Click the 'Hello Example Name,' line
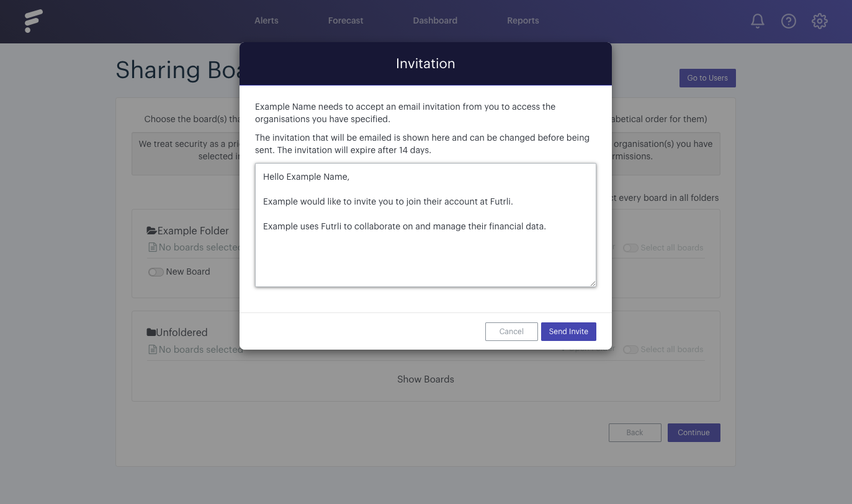This screenshot has height=504, width=852. (306, 177)
